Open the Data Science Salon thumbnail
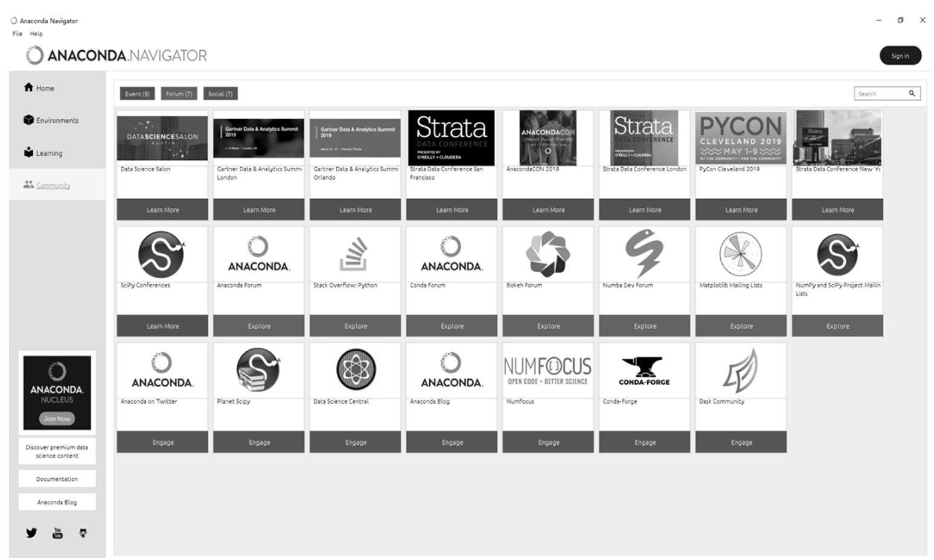Screen dimensions: 934x560 point(162,138)
